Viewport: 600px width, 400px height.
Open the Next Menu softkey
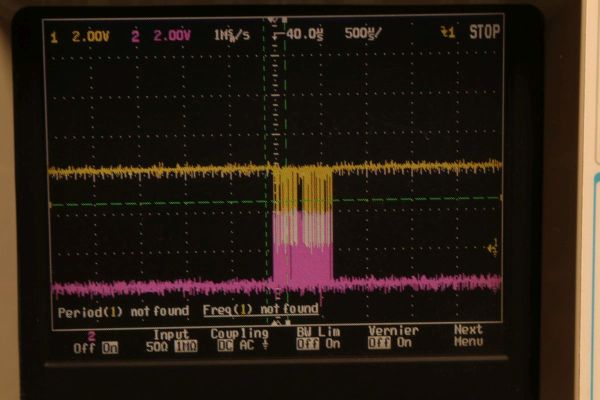click(467, 335)
